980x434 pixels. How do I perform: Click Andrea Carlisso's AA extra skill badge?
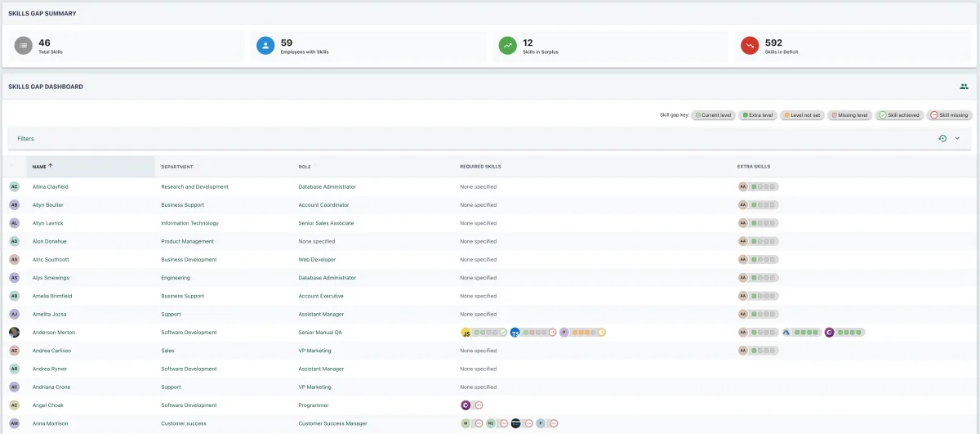pyautogui.click(x=743, y=351)
